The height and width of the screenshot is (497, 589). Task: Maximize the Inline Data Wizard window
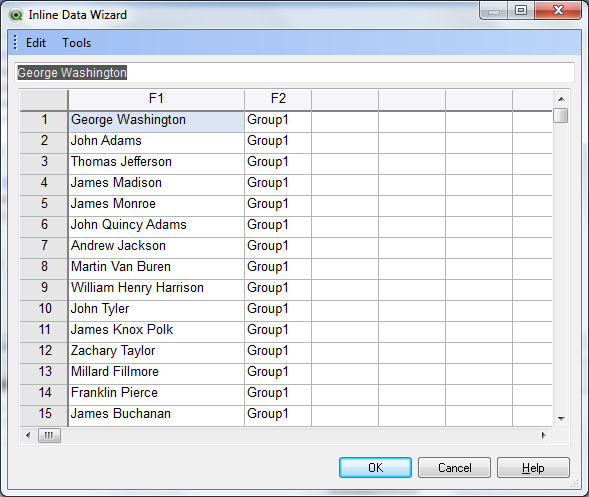click(521, 11)
